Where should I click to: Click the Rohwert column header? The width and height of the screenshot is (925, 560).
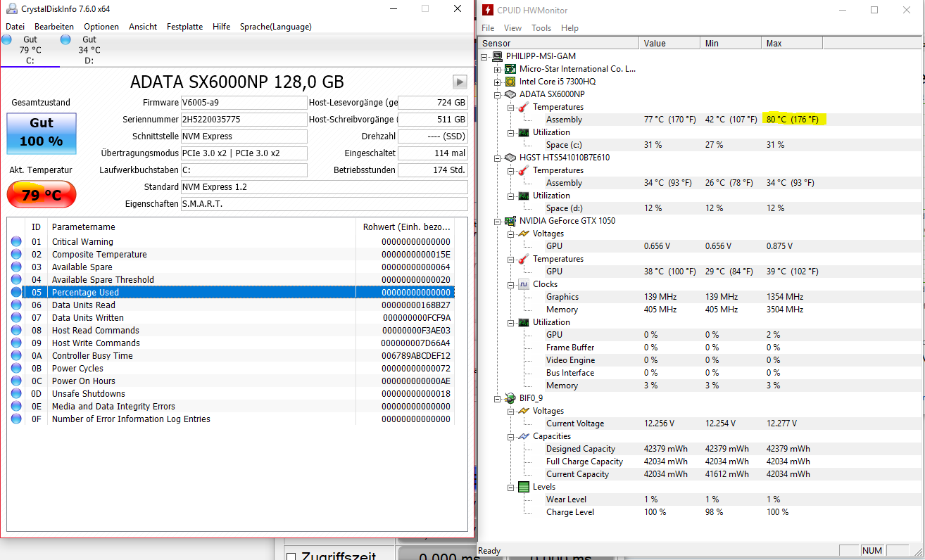pyautogui.click(x=405, y=227)
